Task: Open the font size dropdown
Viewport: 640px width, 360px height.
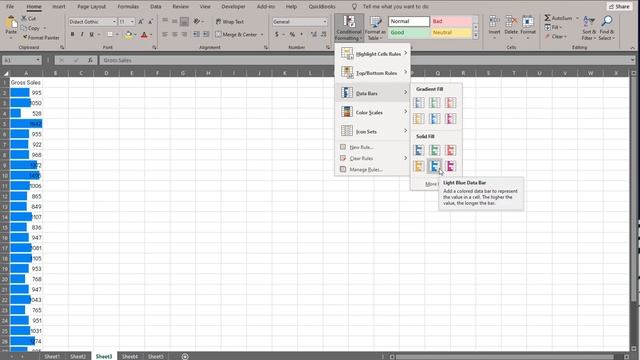Action: click(132, 22)
